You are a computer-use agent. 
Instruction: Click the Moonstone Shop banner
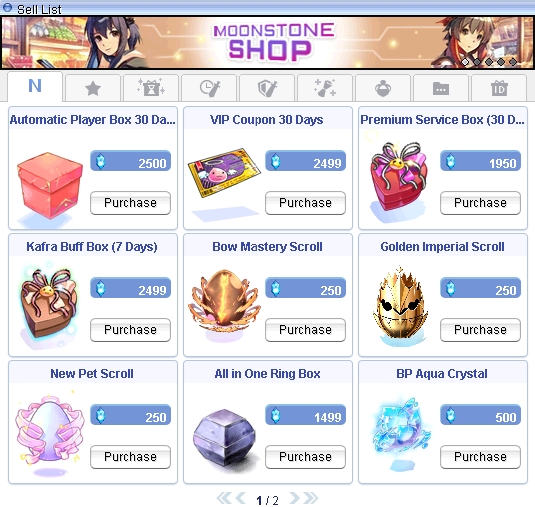click(x=268, y=43)
